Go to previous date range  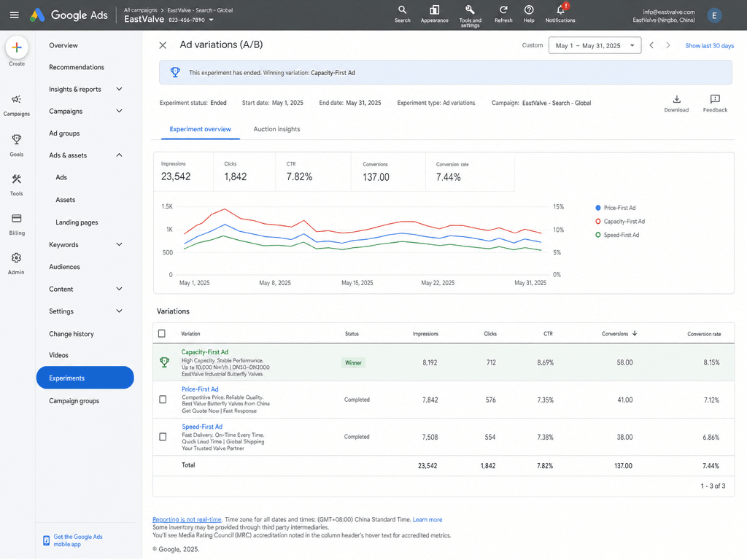tap(651, 45)
